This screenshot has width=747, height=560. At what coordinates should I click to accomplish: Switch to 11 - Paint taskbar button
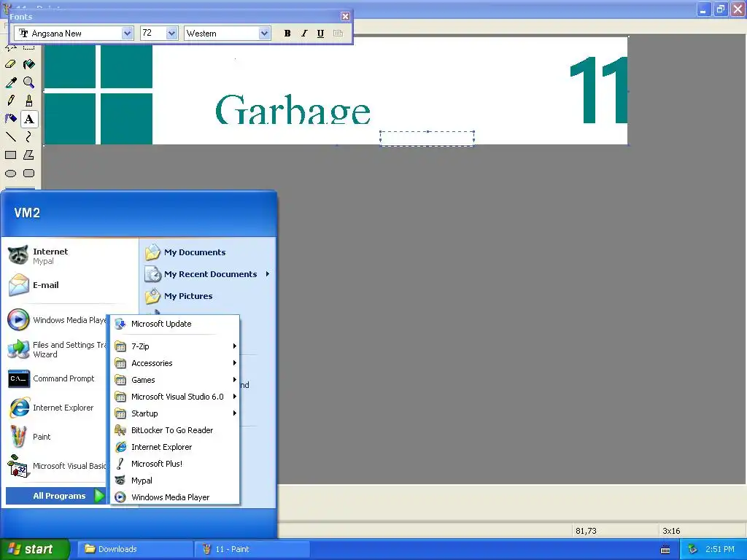(252, 549)
